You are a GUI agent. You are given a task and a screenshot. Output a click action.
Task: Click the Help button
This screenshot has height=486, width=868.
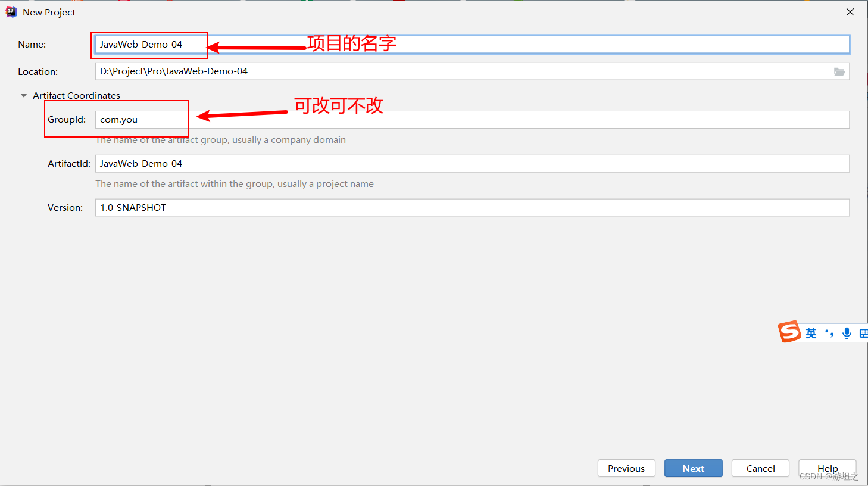pos(828,468)
